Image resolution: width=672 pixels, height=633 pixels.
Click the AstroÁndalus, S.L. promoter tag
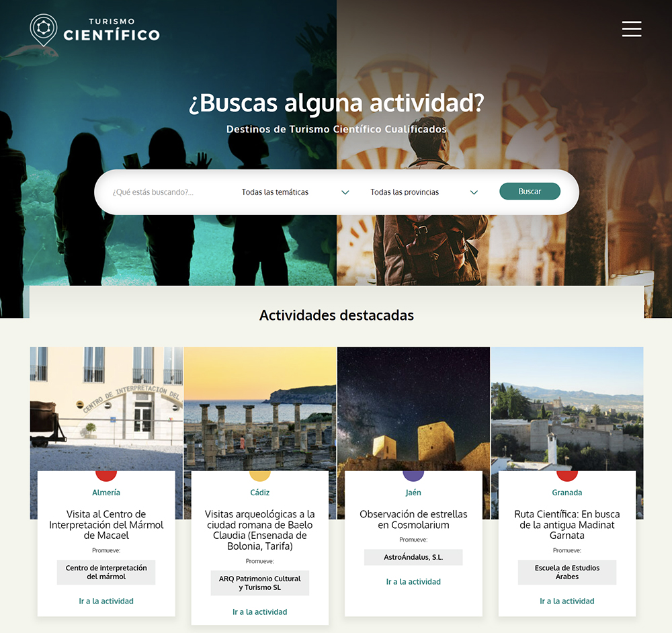413,557
